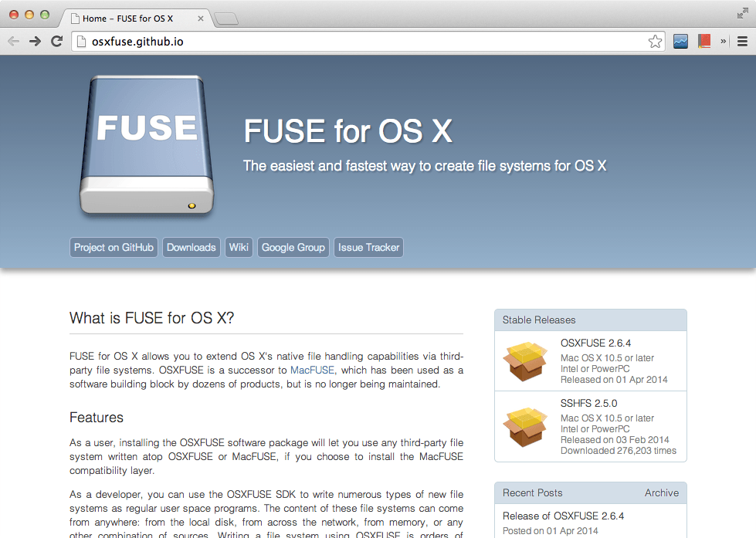Follow the MacFUSE link in the paragraph

312,371
